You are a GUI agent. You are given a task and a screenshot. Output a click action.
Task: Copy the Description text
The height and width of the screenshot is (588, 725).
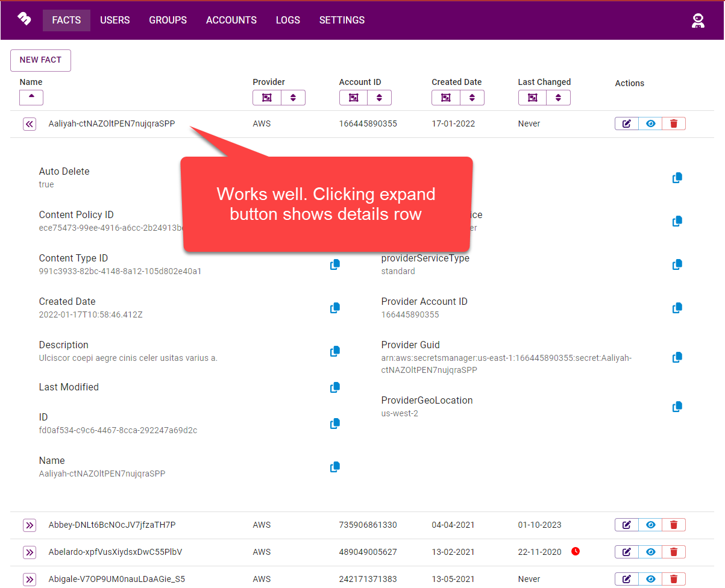point(335,351)
